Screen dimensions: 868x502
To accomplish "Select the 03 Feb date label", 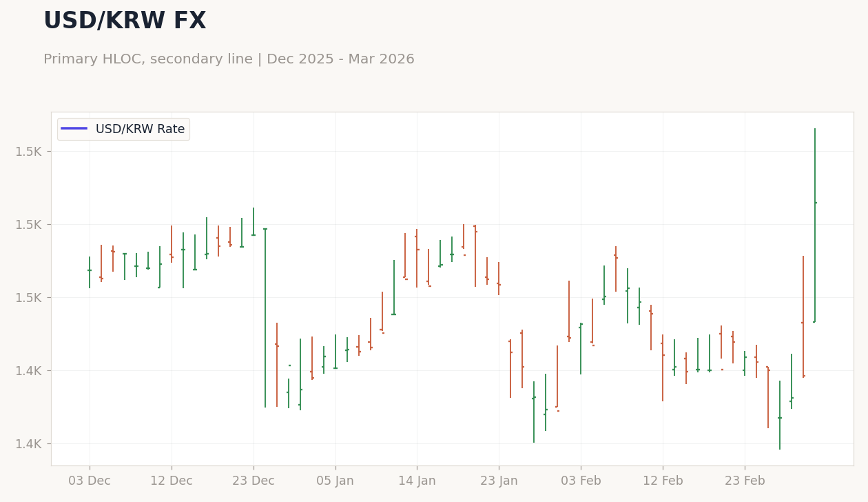I will tap(581, 481).
